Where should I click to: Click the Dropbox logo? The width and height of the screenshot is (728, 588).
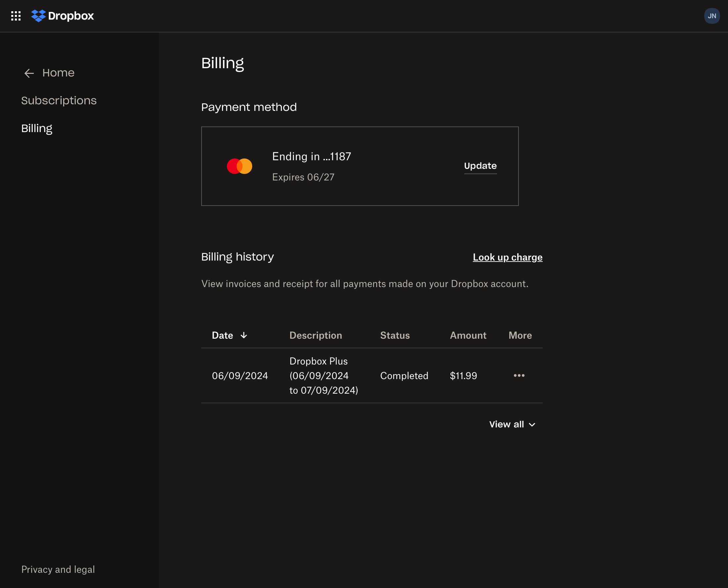click(x=63, y=16)
